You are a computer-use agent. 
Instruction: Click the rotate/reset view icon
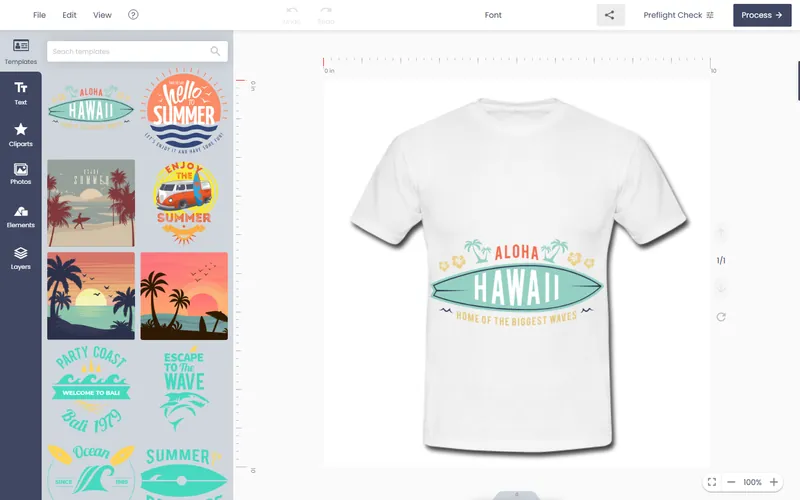[721, 317]
